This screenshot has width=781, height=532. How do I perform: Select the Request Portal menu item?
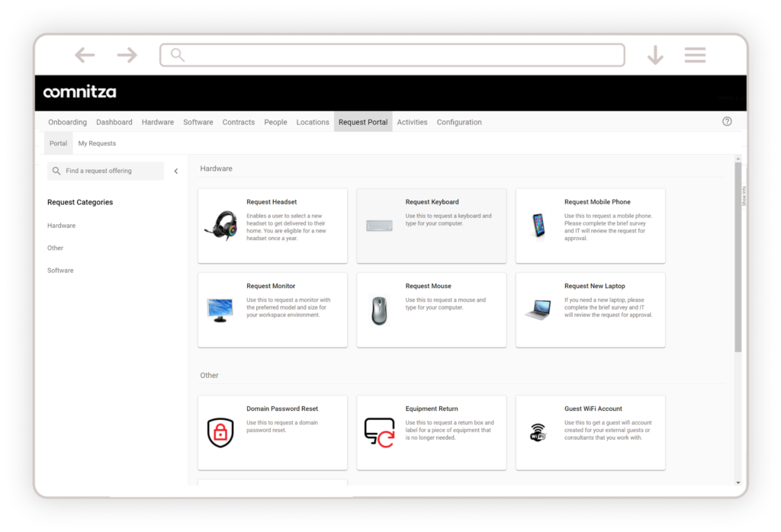362,122
